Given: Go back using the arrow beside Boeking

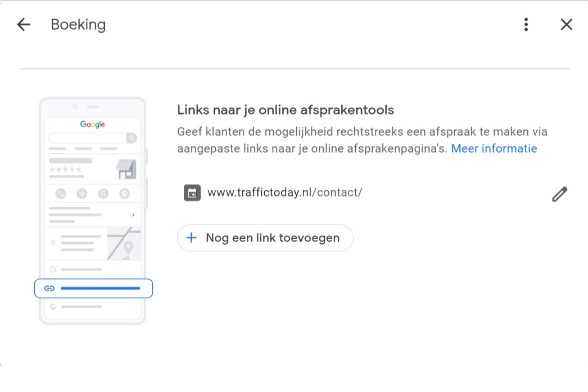Looking at the screenshot, I should tap(24, 25).
